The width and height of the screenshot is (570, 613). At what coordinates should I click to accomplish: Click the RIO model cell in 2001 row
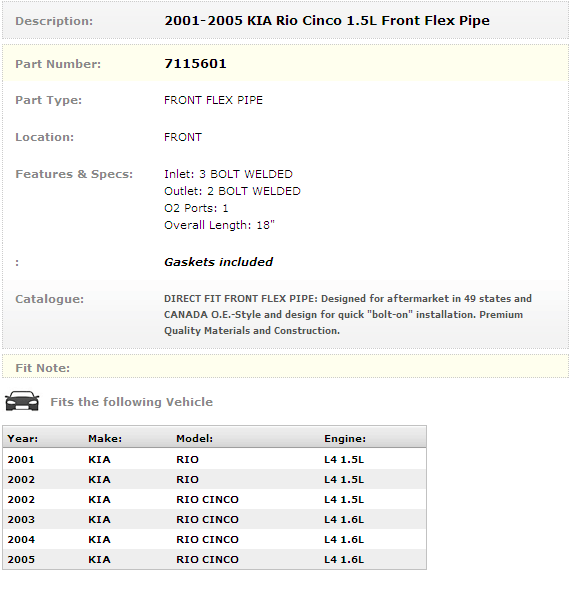[187, 459]
